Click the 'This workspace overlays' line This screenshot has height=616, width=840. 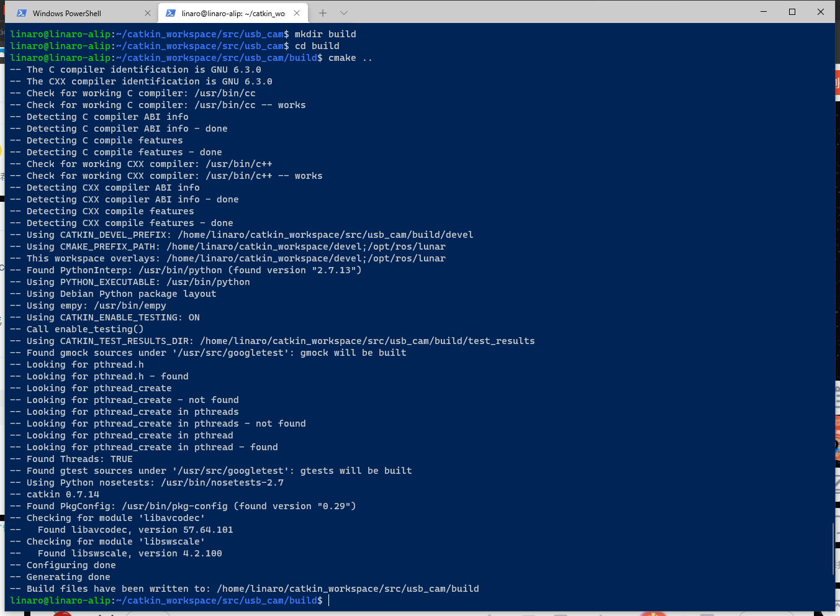pos(228,258)
